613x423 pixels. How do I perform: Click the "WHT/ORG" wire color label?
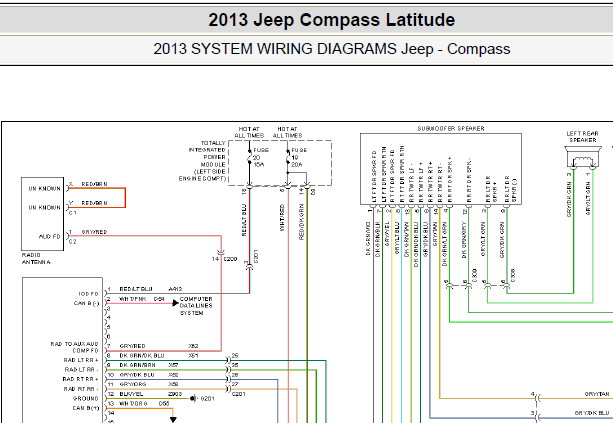pyautogui.click(x=133, y=403)
